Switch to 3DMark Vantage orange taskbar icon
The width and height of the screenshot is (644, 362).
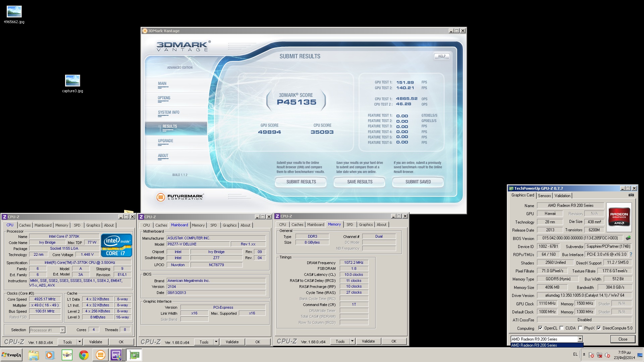(100, 355)
